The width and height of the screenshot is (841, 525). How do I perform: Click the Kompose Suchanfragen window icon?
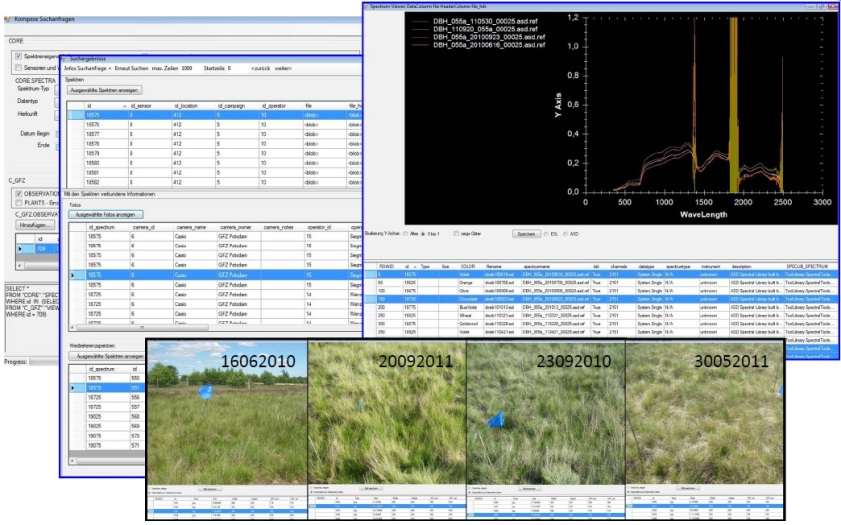tap(6, 18)
